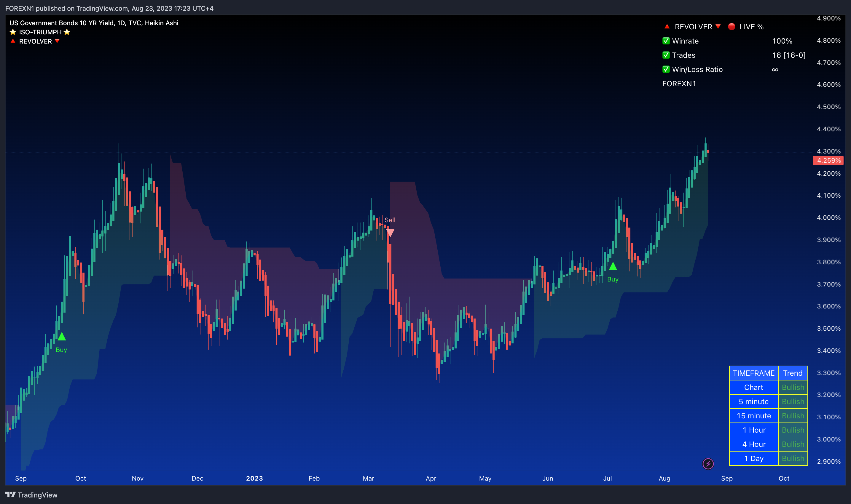Click the left star beside ISO-TRIUMPH
The height and width of the screenshot is (504, 851).
click(x=13, y=32)
